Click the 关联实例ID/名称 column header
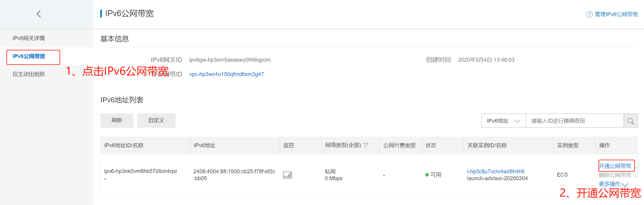Screen dimensions: 644x205 [487, 145]
